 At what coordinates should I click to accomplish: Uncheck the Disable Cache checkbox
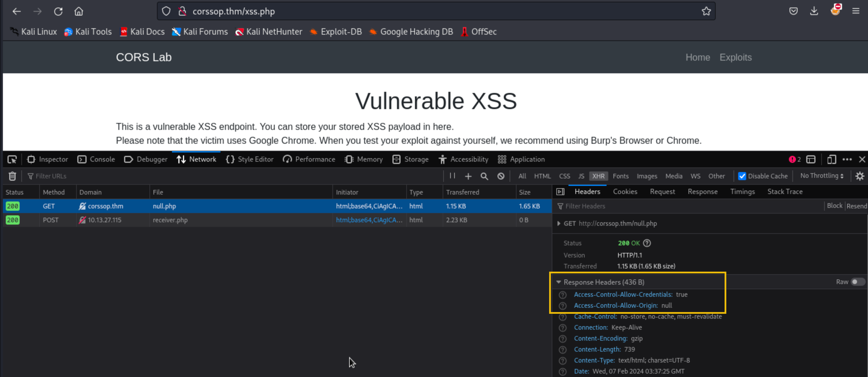pyautogui.click(x=742, y=176)
